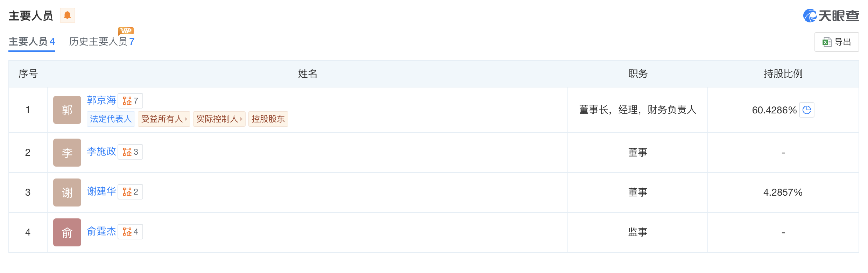The height and width of the screenshot is (273, 868).
Task: Open 郭京海's profile link
Action: point(101,100)
